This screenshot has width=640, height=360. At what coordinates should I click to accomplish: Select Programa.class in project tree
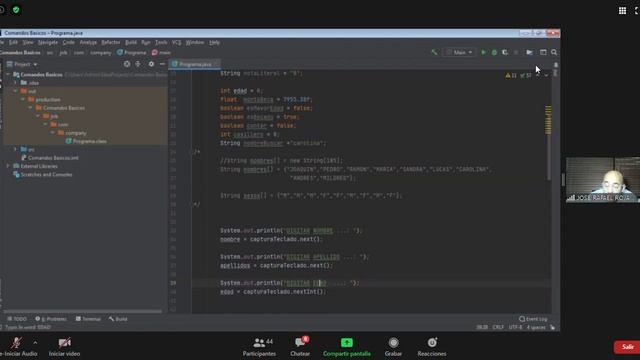click(86, 141)
